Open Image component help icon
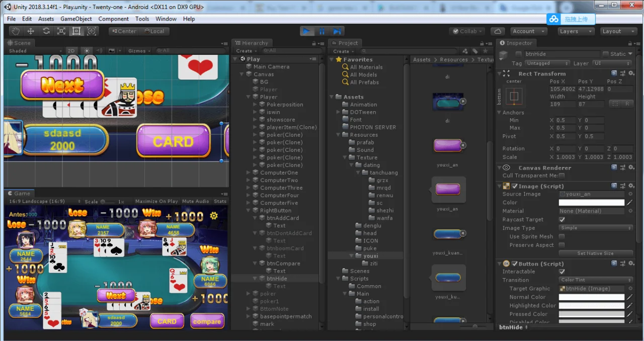The width and height of the screenshot is (644, 341). (x=614, y=186)
